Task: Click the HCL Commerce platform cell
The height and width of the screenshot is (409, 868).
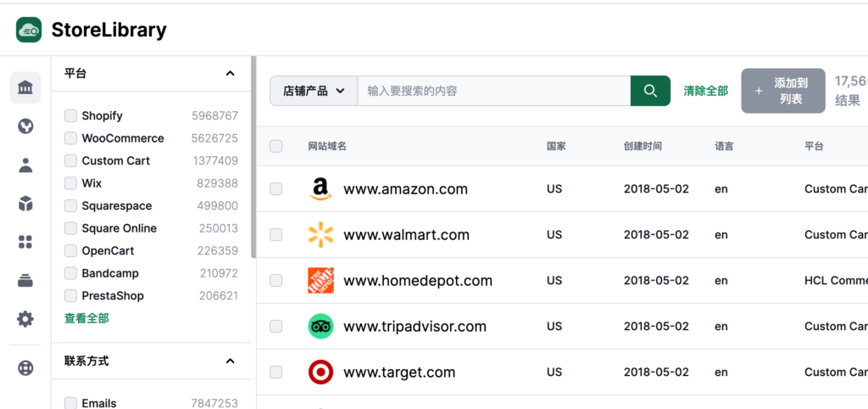Action: pyautogui.click(x=836, y=280)
